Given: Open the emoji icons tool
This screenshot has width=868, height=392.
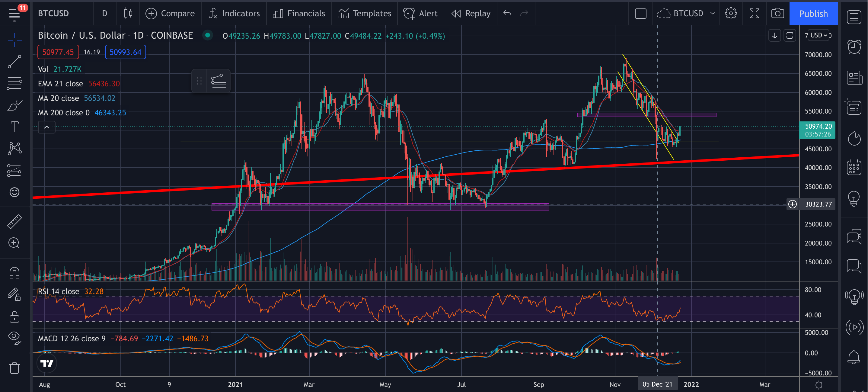Looking at the screenshot, I should click(14, 192).
